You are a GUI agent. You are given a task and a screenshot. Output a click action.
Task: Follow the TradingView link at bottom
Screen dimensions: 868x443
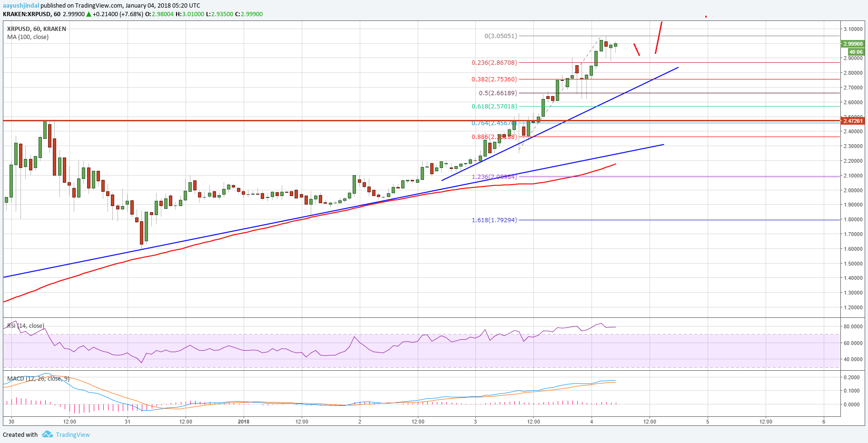click(72, 434)
